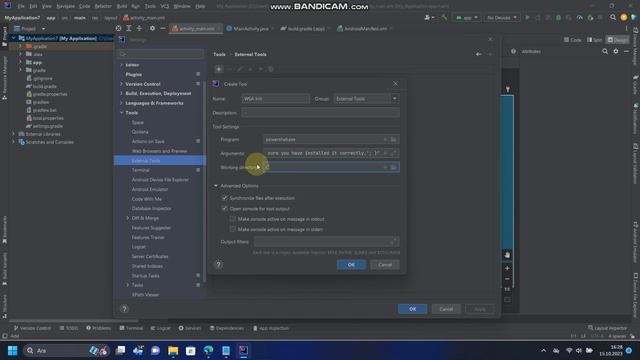
Task: Open the No Devices dropdown
Action: [x=502, y=18]
